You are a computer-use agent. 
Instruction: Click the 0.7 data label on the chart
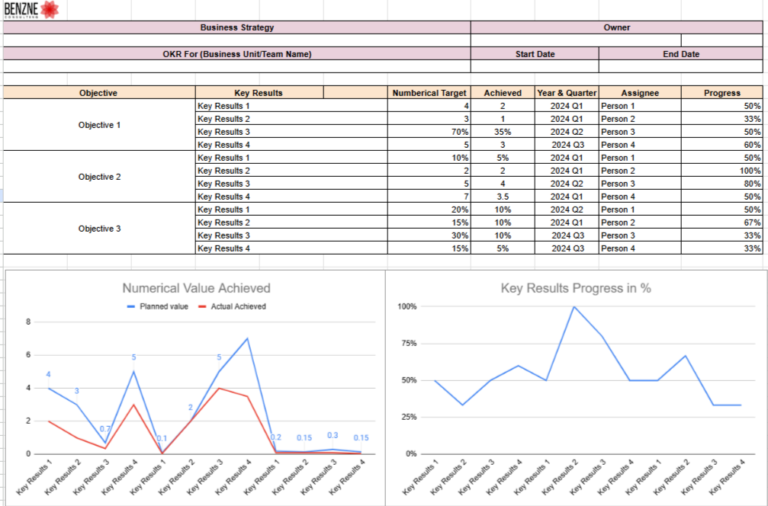(x=105, y=429)
